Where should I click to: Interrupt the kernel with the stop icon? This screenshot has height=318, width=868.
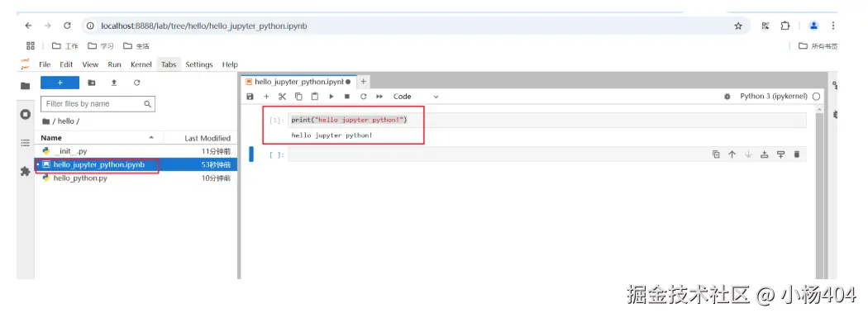point(347,97)
